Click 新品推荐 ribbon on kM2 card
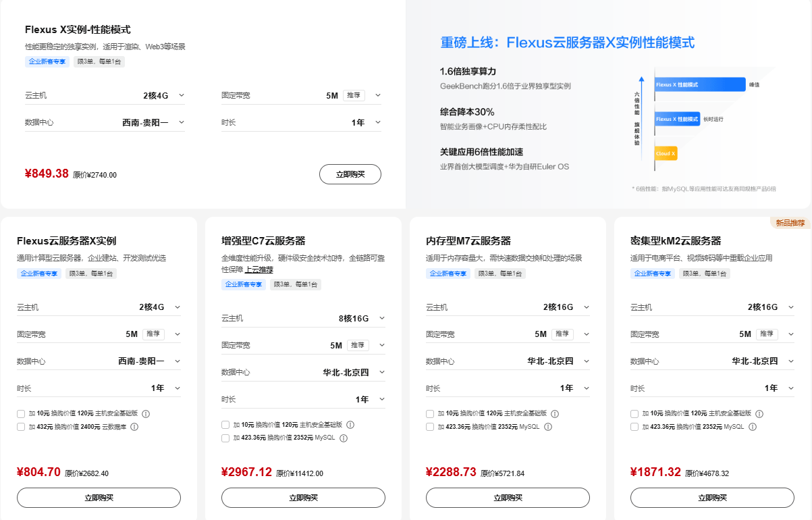This screenshot has height=520, width=812. pyautogui.click(x=790, y=222)
